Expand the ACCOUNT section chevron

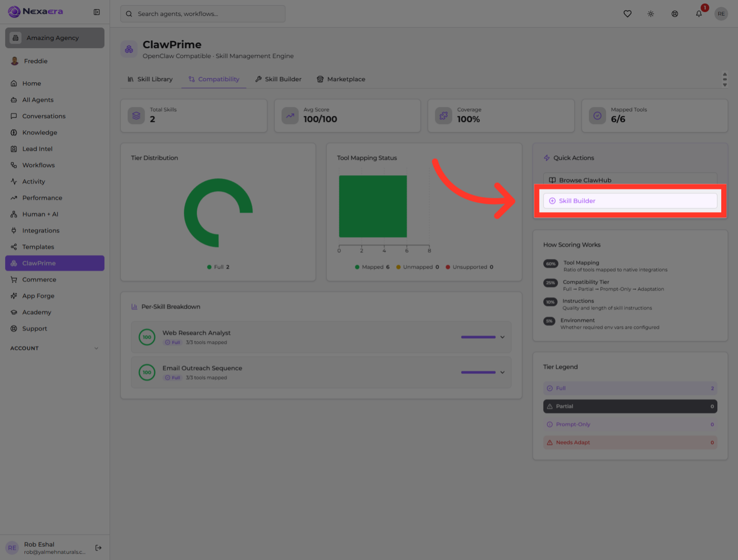pos(96,348)
